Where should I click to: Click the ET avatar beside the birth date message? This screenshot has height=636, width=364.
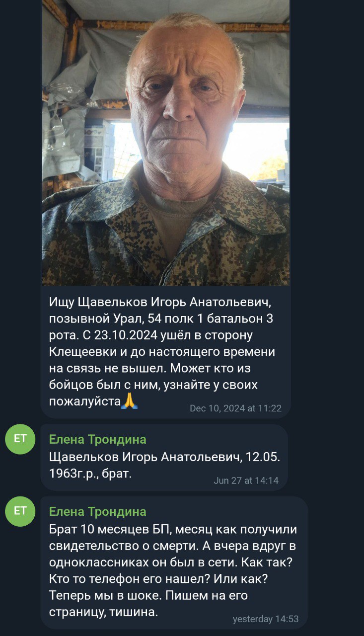(x=20, y=439)
